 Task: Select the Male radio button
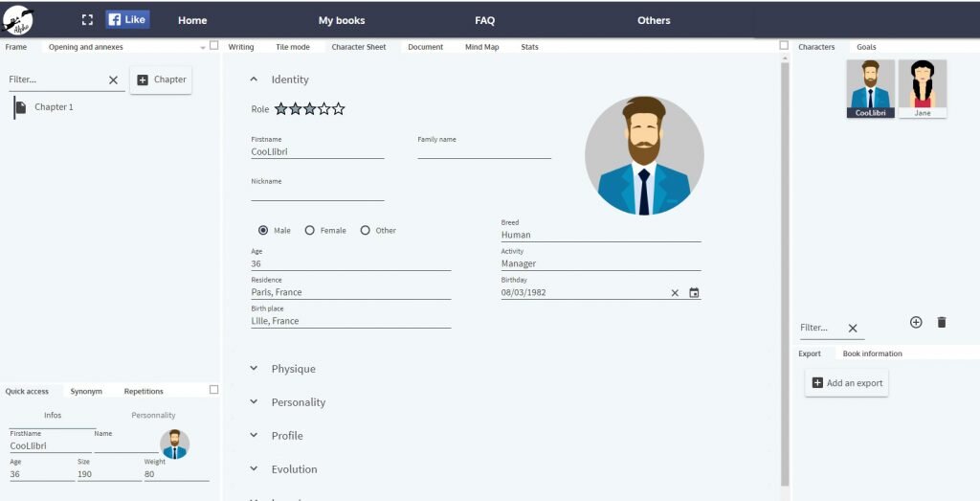264,230
